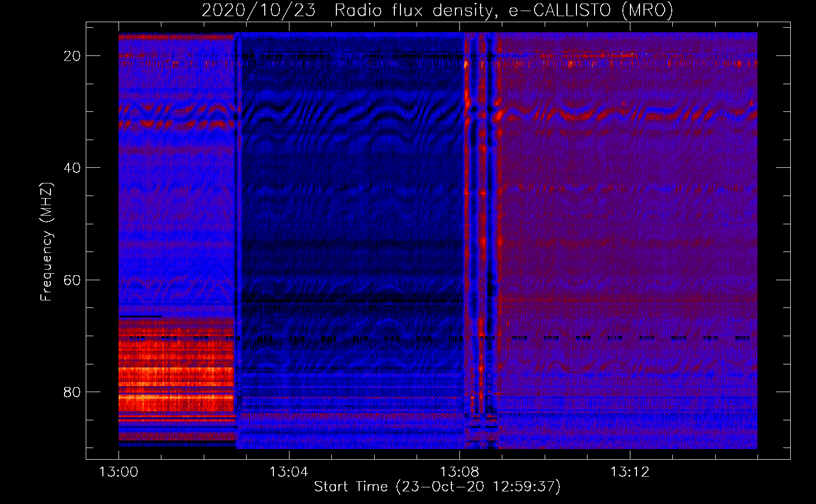Screen dimensions: 816x504
Task: Click the '13:08' time tick label
Action: point(459,472)
